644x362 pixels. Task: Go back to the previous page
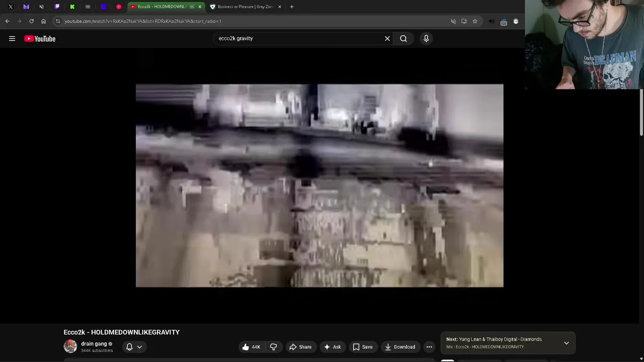(x=7, y=21)
